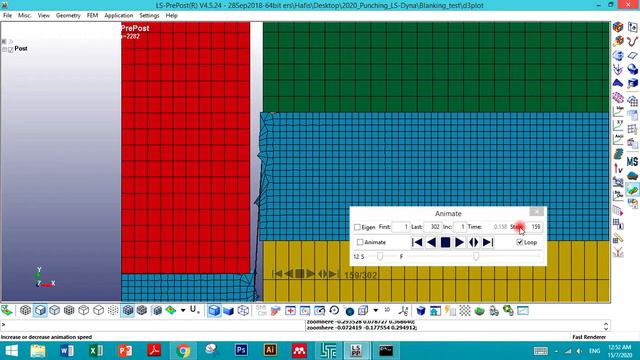Click the zoom with red plus icon
This screenshot has height=360, width=640.
(290, 311)
